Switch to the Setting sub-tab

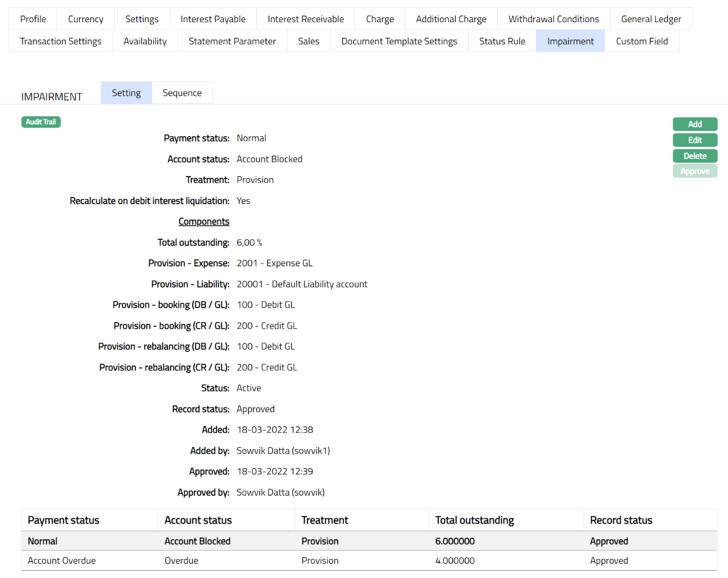click(x=126, y=92)
